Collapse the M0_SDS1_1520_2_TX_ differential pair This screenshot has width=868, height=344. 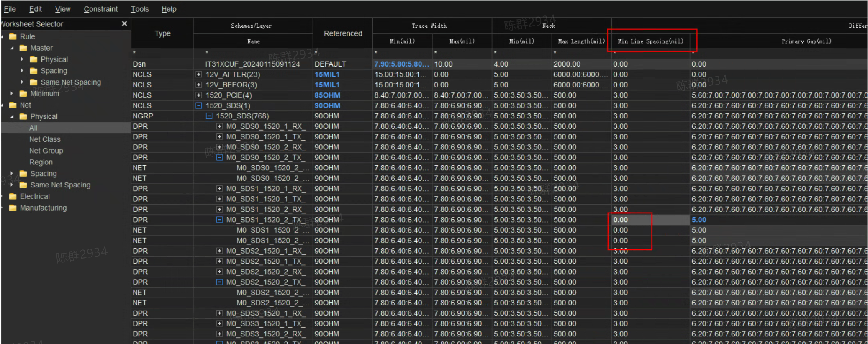tap(219, 220)
